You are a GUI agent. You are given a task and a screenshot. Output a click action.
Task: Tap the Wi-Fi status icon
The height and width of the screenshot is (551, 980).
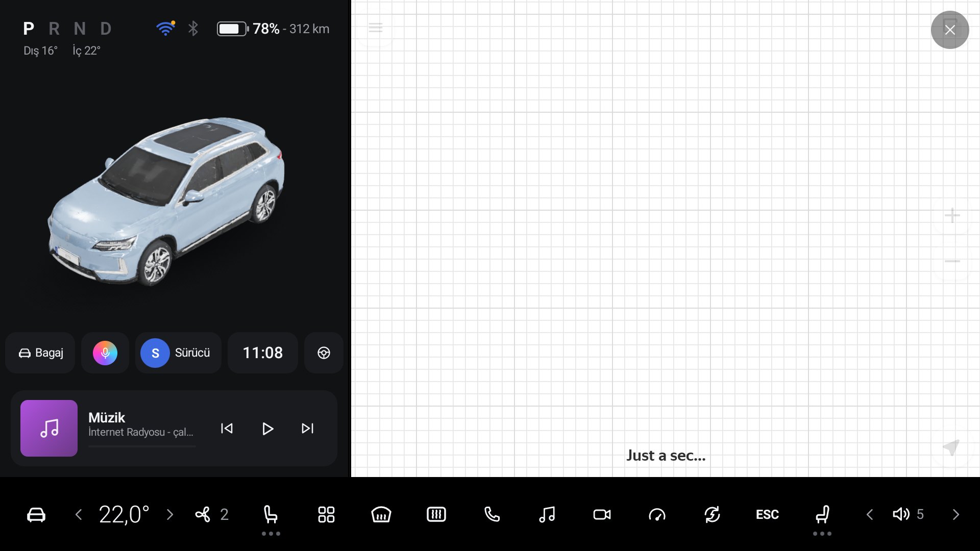pos(165,28)
